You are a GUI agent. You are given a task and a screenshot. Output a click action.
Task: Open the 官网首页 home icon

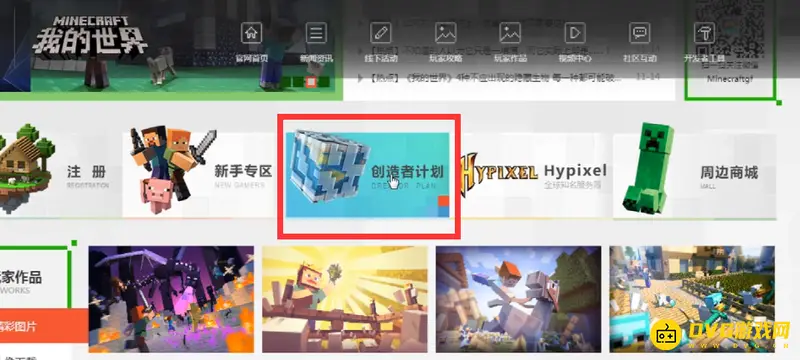click(252, 33)
